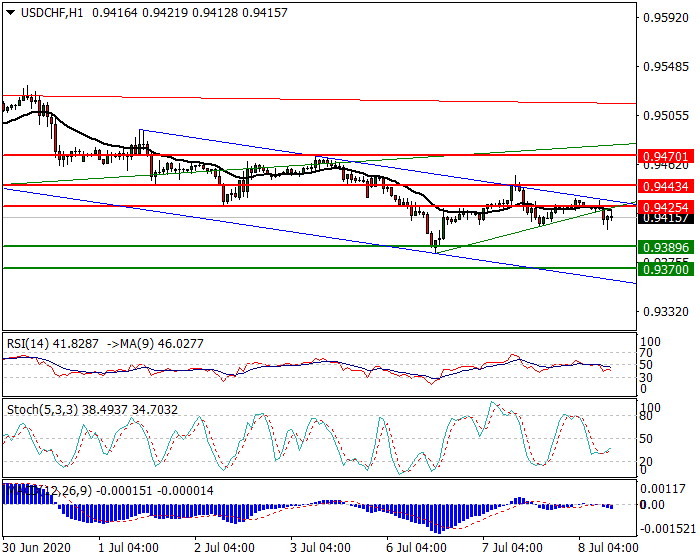Select the MA(9) 46.0277 indicator value
Screen dimensions: 700x560
(161, 343)
